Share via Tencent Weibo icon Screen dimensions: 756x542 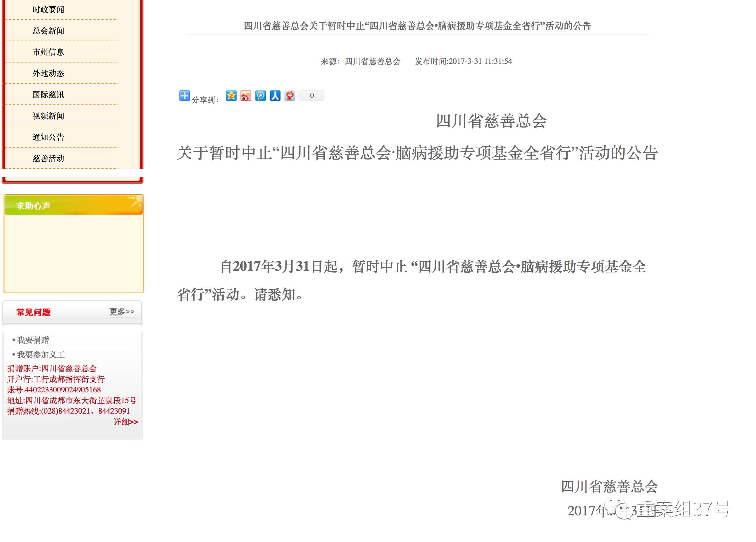(260, 96)
